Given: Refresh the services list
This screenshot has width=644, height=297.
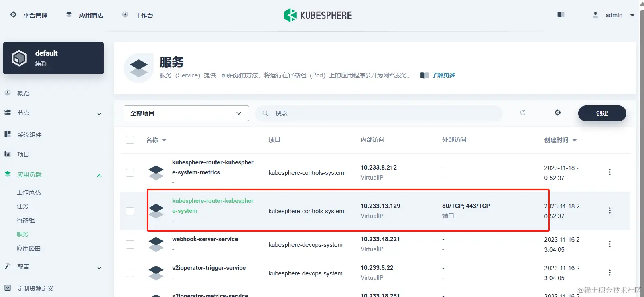Looking at the screenshot, I should pyautogui.click(x=523, y=113).
